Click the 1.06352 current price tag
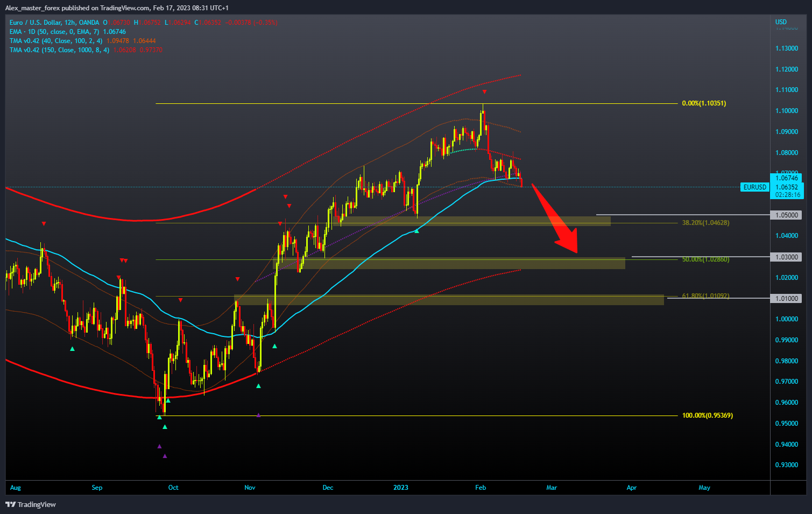The height and width of the screenshot is (514, 812). 786,187
